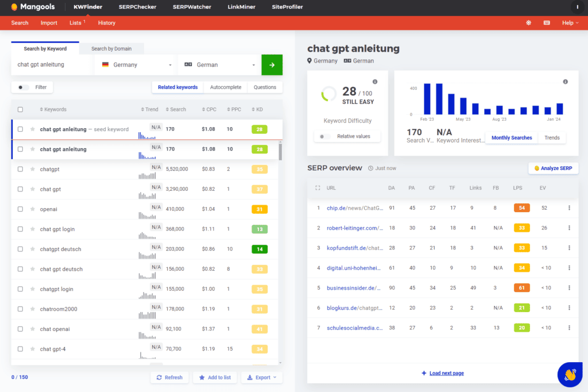This screenshot has width=588, height=392.
Task: Check the chatgpt deutsch checkbox
Action: coord(20,249)
